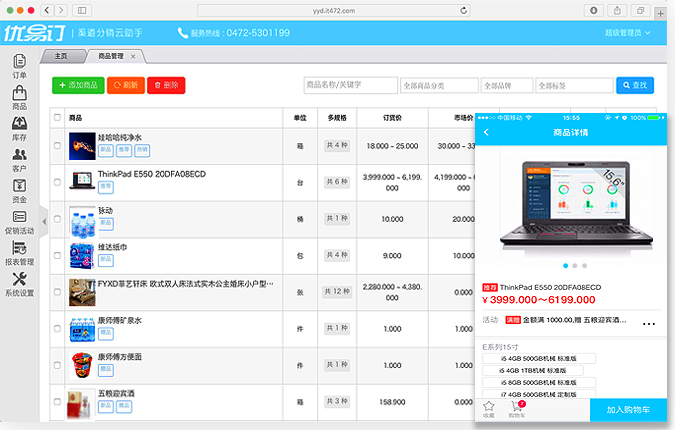The height and width of the screenshot is (430, 675).
Task: Expand 共 12 种 specs for FYXD床
Action: tap(337, 292)
